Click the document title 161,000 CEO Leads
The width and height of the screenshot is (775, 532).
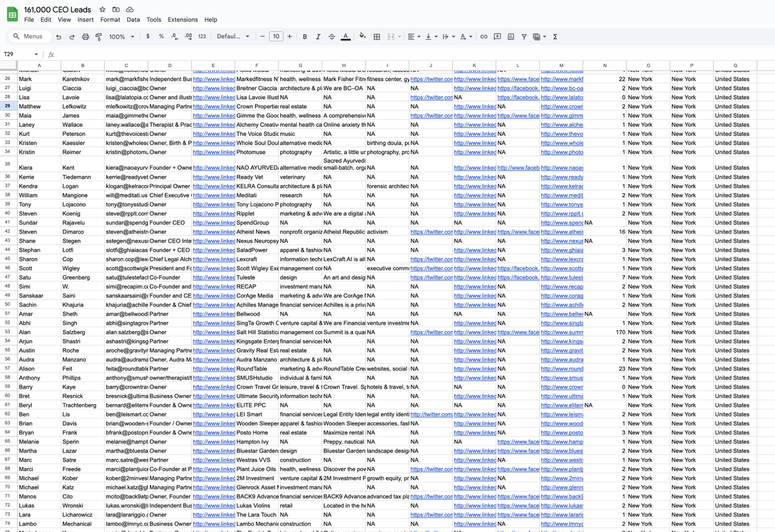click(58, 10)
